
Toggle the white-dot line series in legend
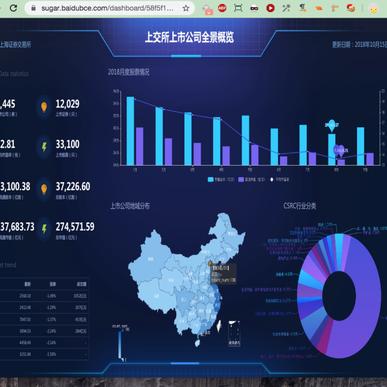[x=279, y=180]
